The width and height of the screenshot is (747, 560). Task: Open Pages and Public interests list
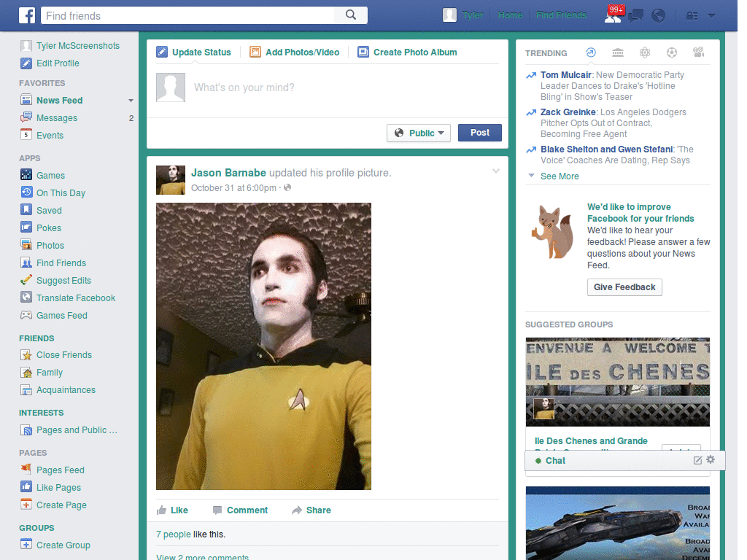click(x=76, y=430)
